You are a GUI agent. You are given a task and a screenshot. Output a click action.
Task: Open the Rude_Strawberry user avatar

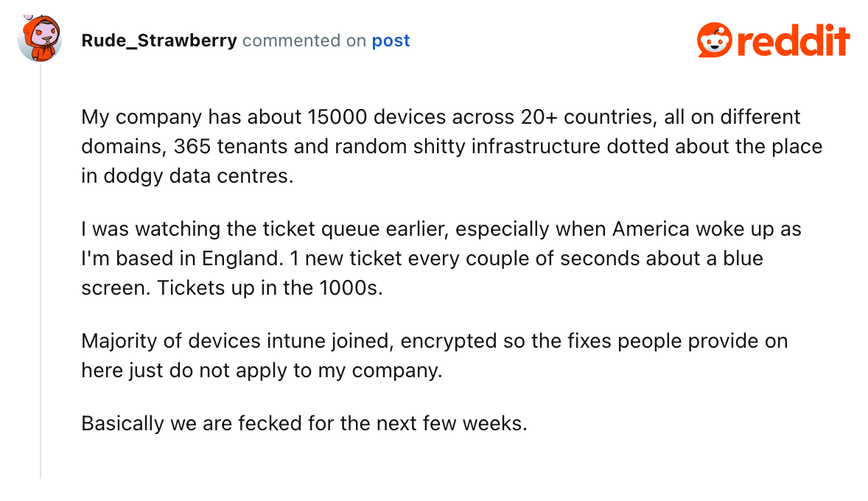tap(40, 38)
